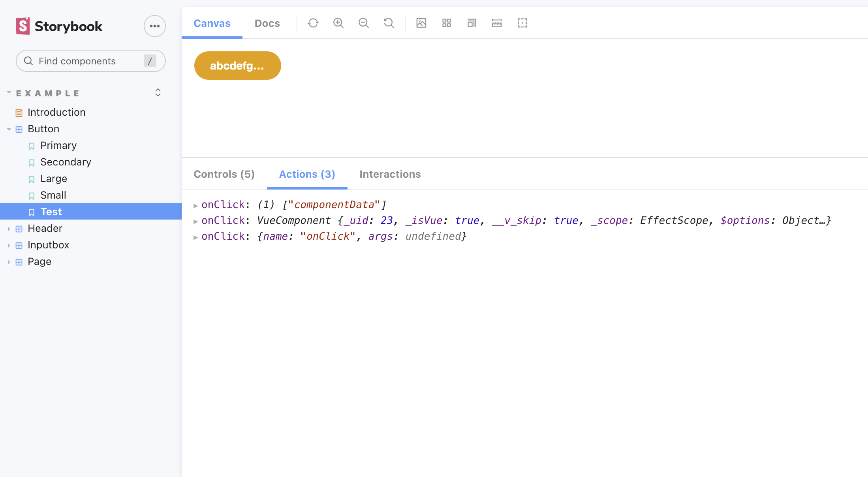The width and height of the screenshot is (868, 477).
Task: Click the Storybook logo
Action: (59, 26)
